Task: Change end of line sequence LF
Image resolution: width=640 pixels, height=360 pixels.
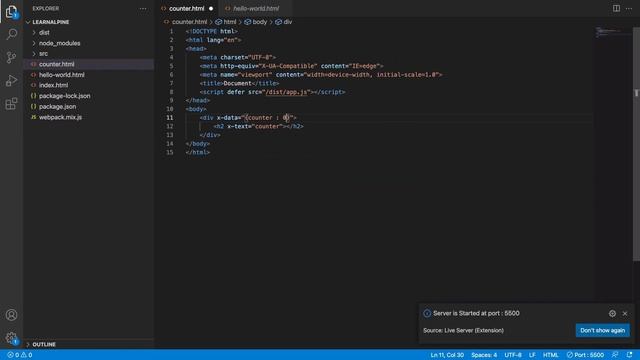Action: (x=532, y=355)
